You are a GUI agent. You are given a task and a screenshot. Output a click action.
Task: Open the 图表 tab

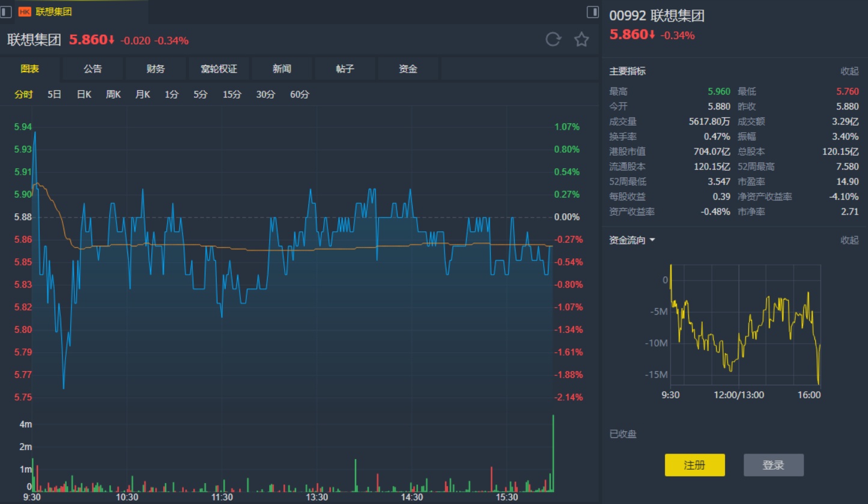30,69
